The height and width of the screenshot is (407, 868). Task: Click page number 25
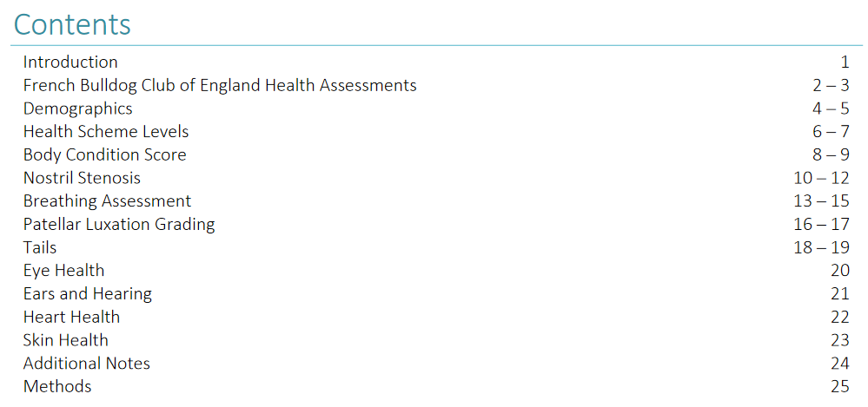[x=840, y=386]
